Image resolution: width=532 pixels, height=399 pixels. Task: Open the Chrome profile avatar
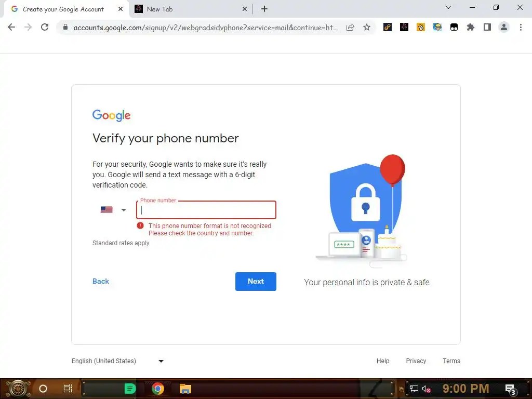click(x=504, y=27)
